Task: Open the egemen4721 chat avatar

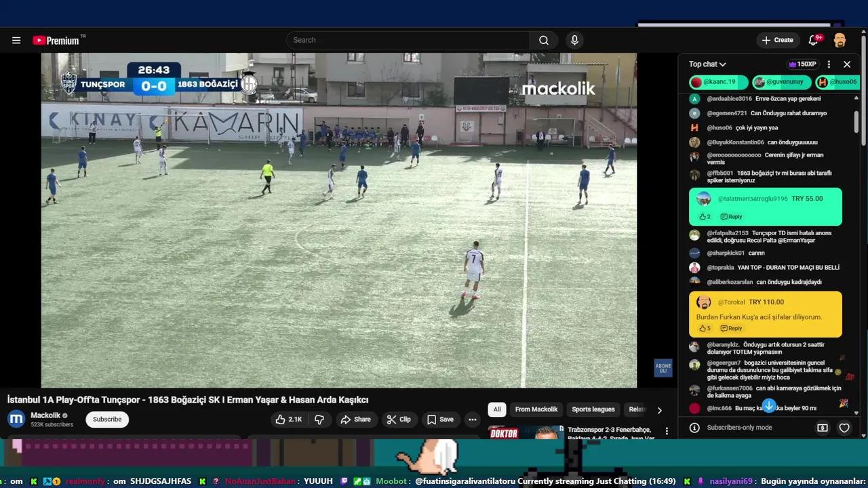Action: [x=694, y=113]
